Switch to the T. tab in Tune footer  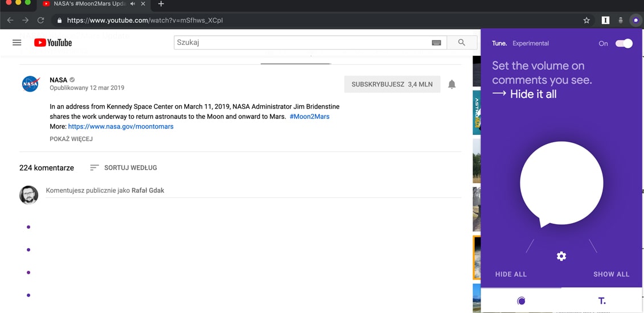(602, 301)
